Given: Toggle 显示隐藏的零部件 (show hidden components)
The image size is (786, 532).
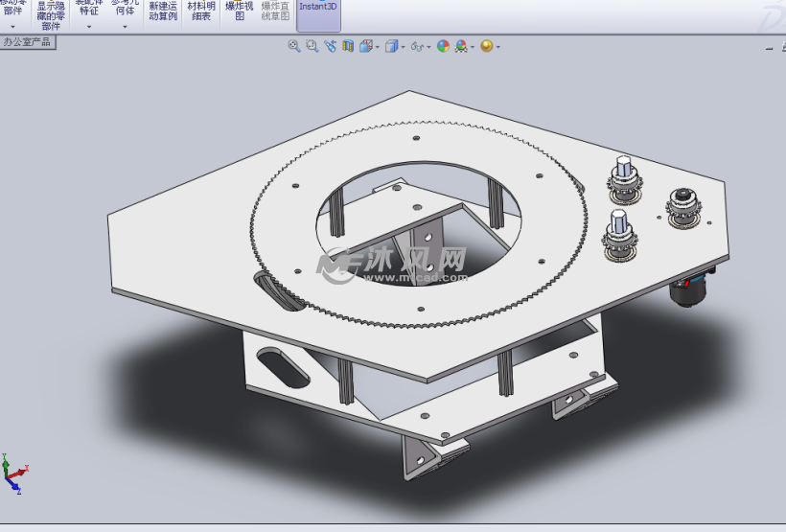Looking at the screenshot, I should point(52,14).
